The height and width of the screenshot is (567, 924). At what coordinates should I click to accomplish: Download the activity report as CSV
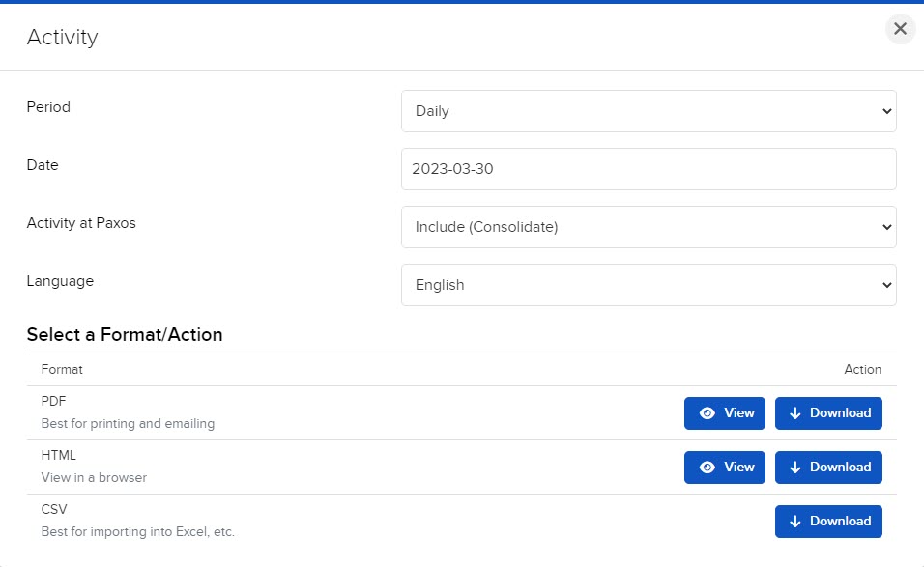[828, 522]
